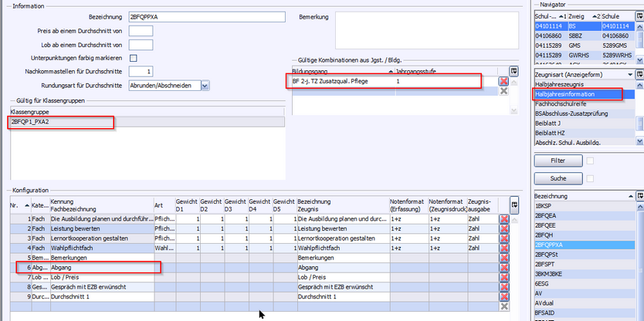Remove the Wahlpflichtfach row with red X
Screen dimensions: 644x321
coord(503,248)
